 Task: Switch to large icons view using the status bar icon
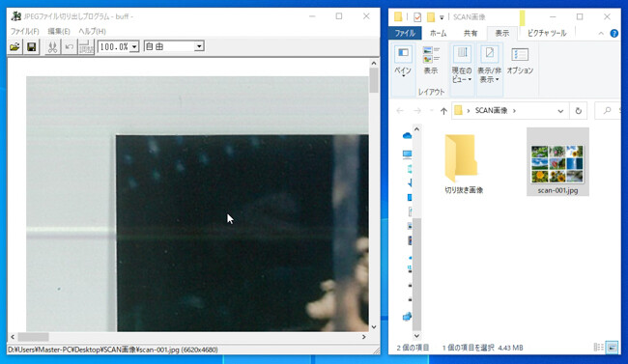coord(612,348)
